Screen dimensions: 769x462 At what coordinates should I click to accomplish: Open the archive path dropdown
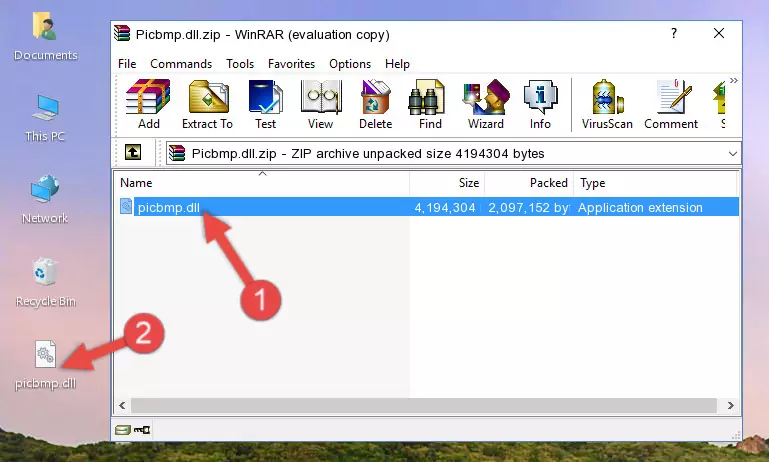point(732,154)
